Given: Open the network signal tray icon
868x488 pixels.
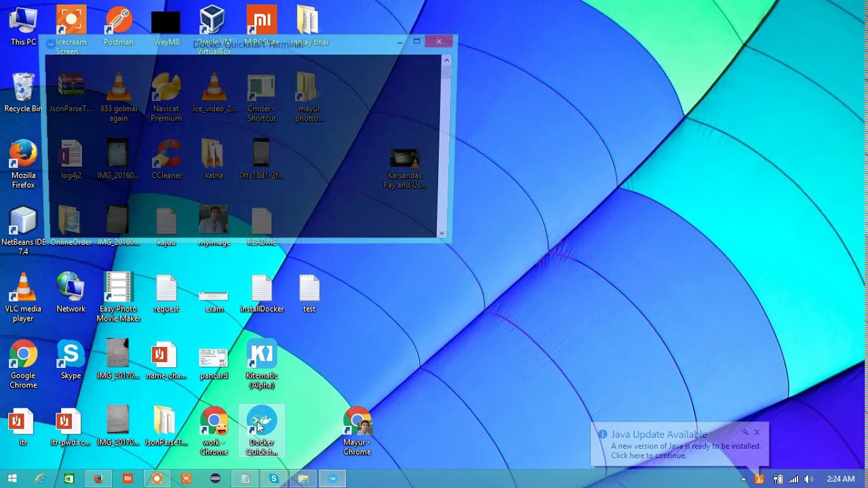Looking at the screenshot, I should tap(793, 479).
